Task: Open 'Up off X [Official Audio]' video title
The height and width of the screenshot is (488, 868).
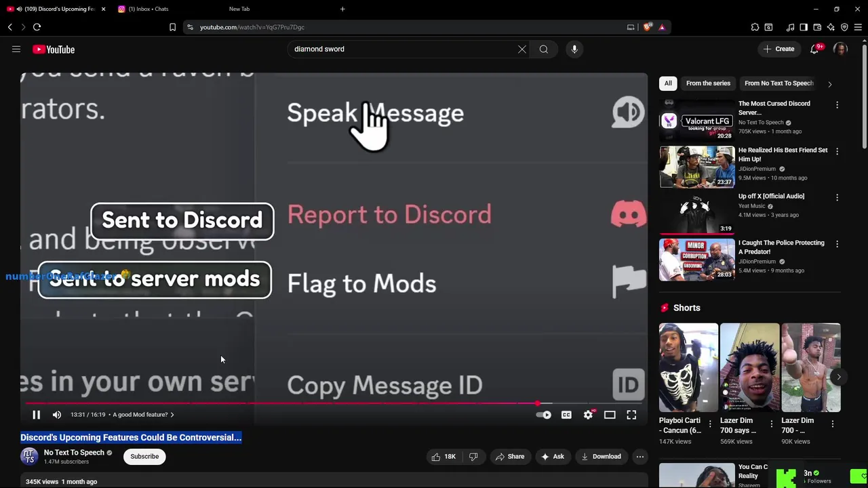Action: (x=771, y=197)
